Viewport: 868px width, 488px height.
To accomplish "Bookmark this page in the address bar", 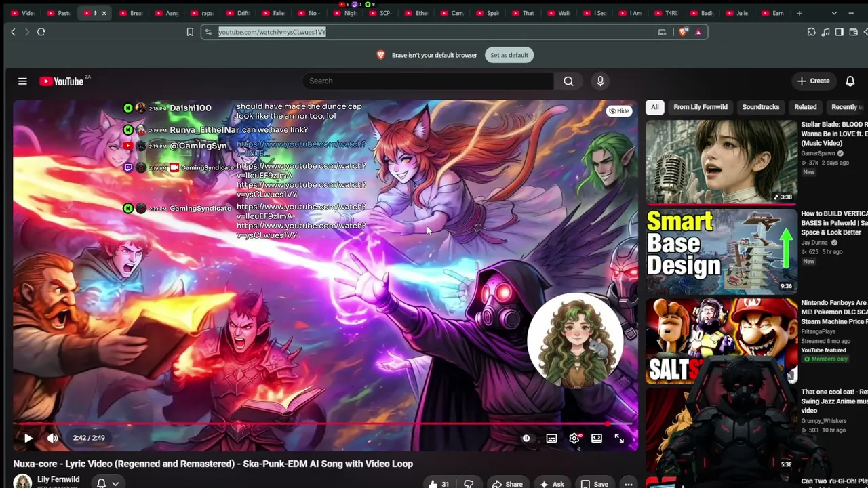I will coord(190,32).
